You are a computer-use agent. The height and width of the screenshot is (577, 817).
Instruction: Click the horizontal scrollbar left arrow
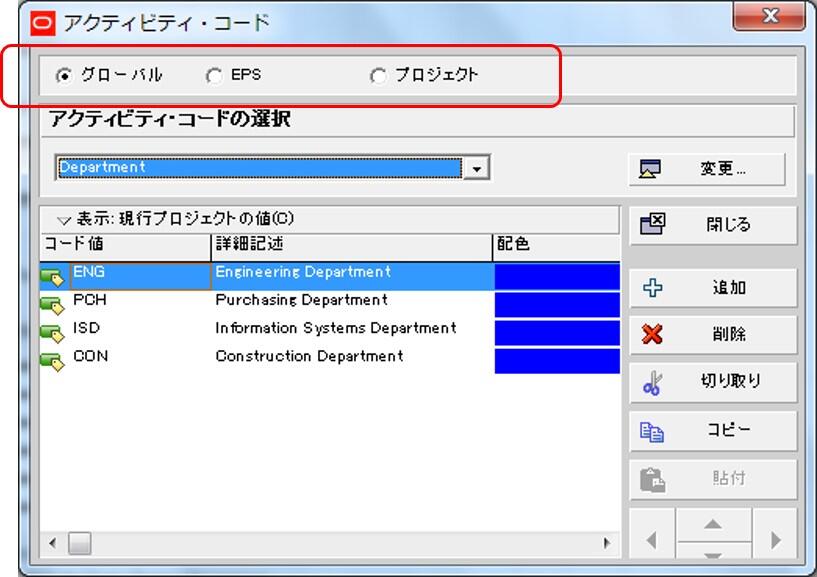coord(52,543)
